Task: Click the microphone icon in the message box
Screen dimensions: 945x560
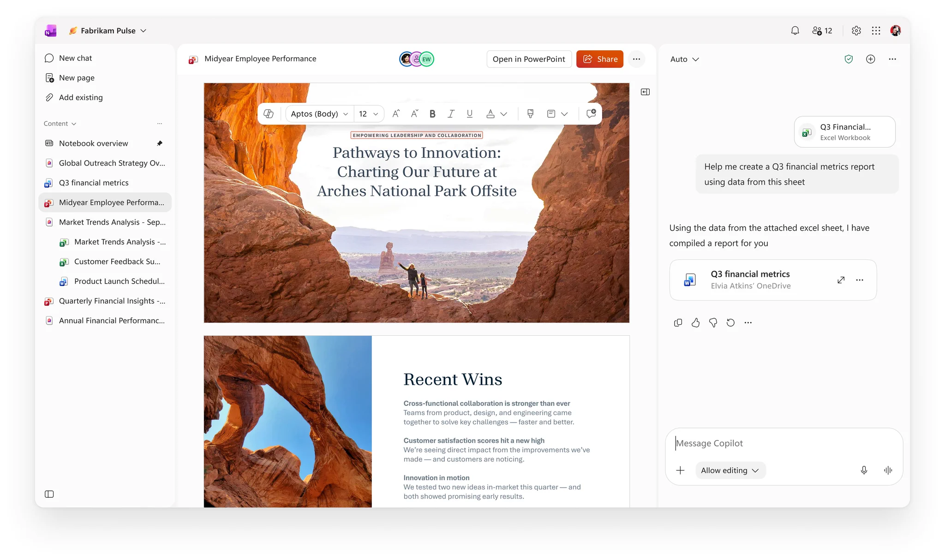Action: (x=864, y=470)
